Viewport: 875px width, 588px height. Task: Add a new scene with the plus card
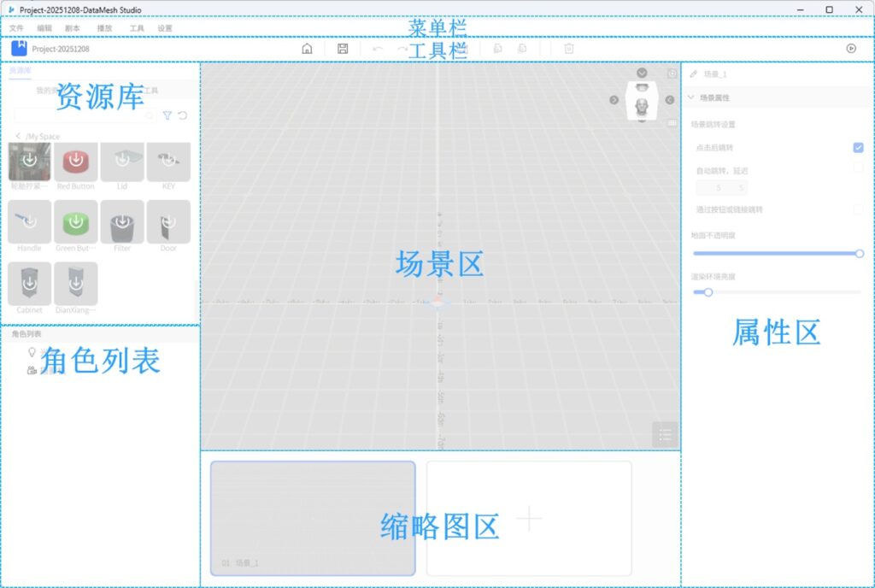[529, 518]
